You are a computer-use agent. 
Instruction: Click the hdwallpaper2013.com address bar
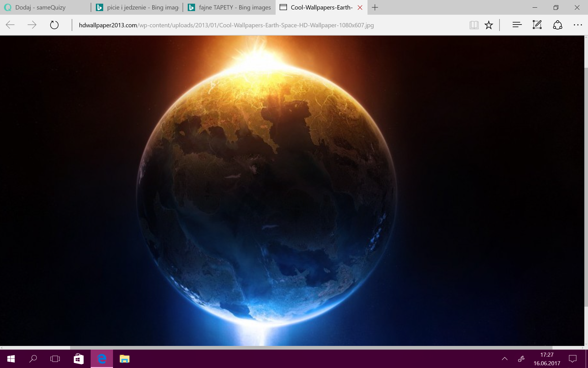pyautogui.click(x=226, y=25)
